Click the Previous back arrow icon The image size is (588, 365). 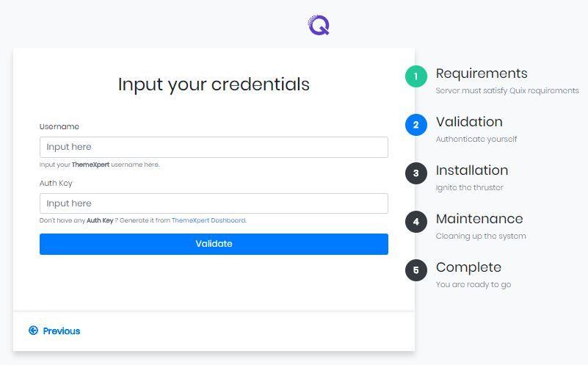click(x=33, y=330)
